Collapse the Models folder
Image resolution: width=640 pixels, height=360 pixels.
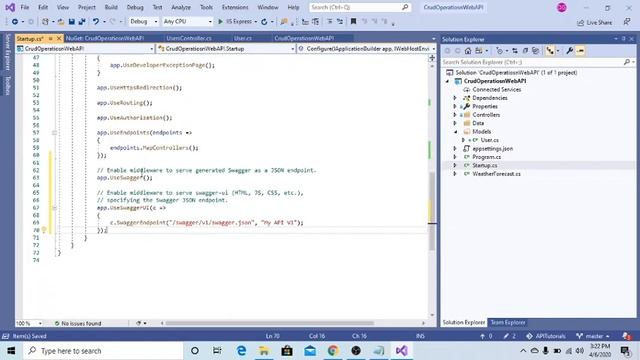point(455,132)
